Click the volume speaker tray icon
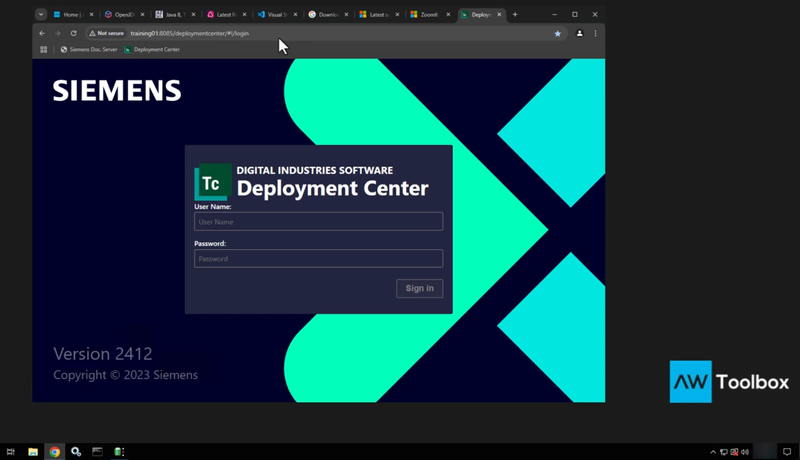 pos(745,452)
